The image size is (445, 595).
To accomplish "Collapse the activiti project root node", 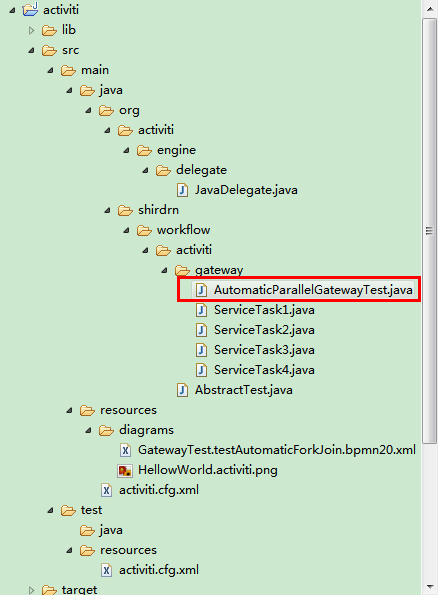I will 13,10.
